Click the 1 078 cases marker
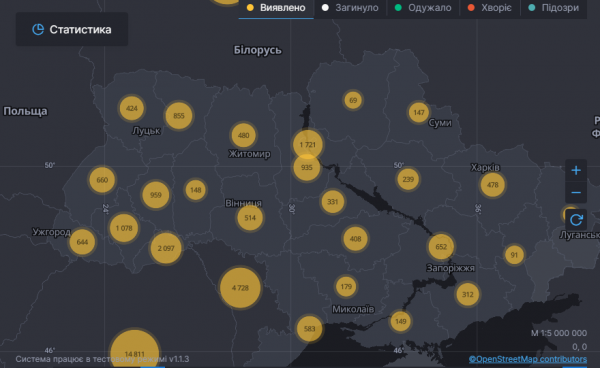 (124, 228)
